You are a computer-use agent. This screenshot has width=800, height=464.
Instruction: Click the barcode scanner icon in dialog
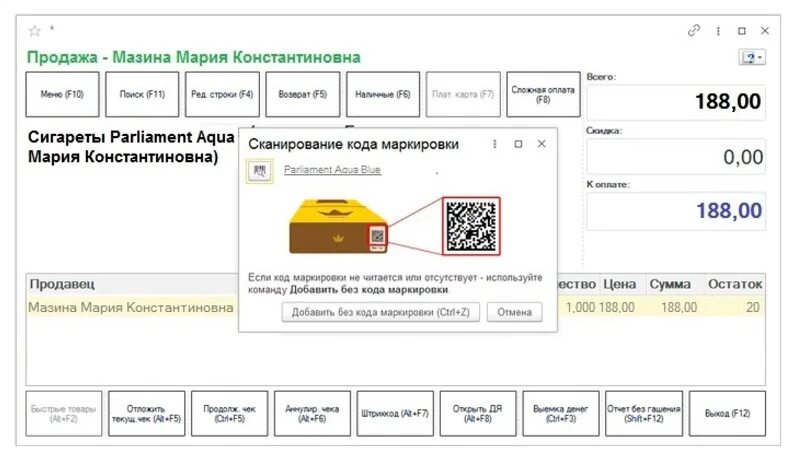coord(260,170)
